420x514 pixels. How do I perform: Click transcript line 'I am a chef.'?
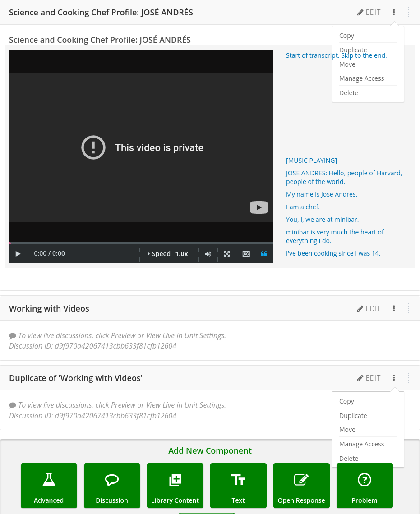pos(303,207)
